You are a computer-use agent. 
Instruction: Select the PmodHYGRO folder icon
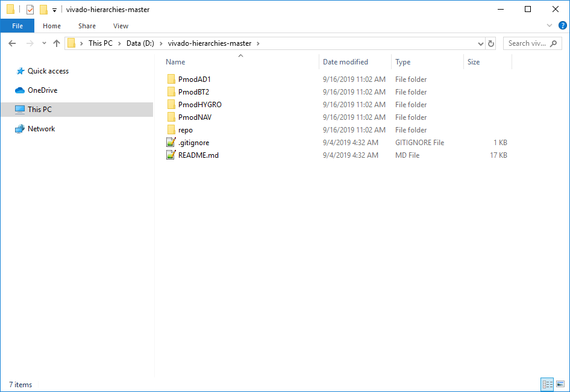(x=171, y=105)
